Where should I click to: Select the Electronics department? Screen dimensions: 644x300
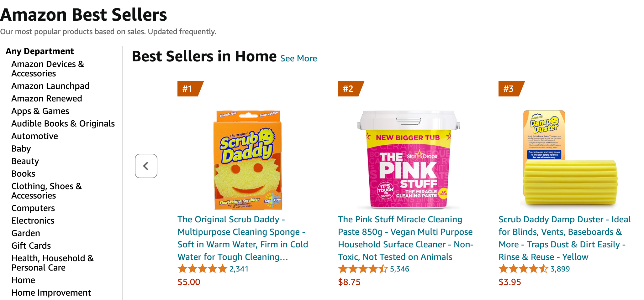coord(33,220)
